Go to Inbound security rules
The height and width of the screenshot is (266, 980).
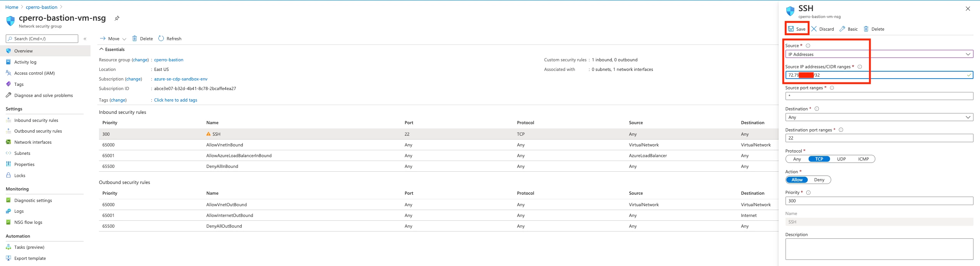click(x=36, y=120)
